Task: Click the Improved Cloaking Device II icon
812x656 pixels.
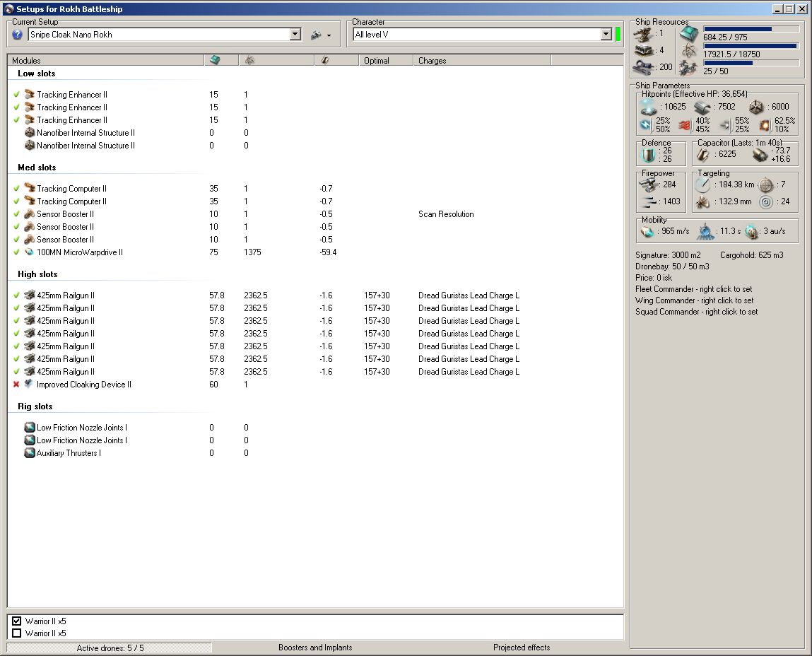Action: tap(30, 384)
